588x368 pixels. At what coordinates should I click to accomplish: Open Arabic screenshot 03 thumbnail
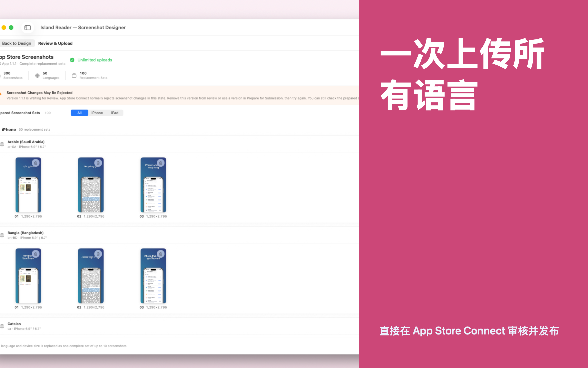coord(153,185)
